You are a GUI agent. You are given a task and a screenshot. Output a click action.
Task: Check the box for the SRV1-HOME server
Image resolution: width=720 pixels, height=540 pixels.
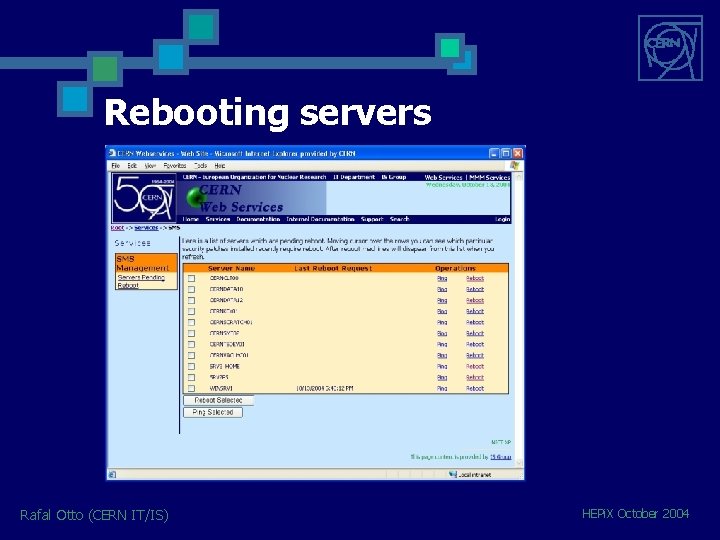click(x=191, y=366)
